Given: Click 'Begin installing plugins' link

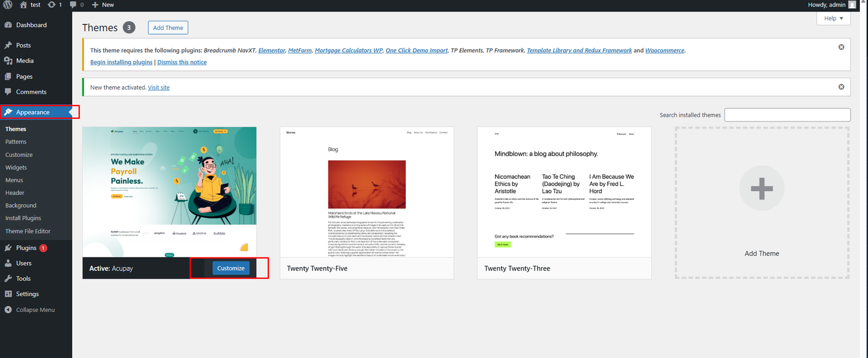Looking at the screenshot, I should coord(121,62).
